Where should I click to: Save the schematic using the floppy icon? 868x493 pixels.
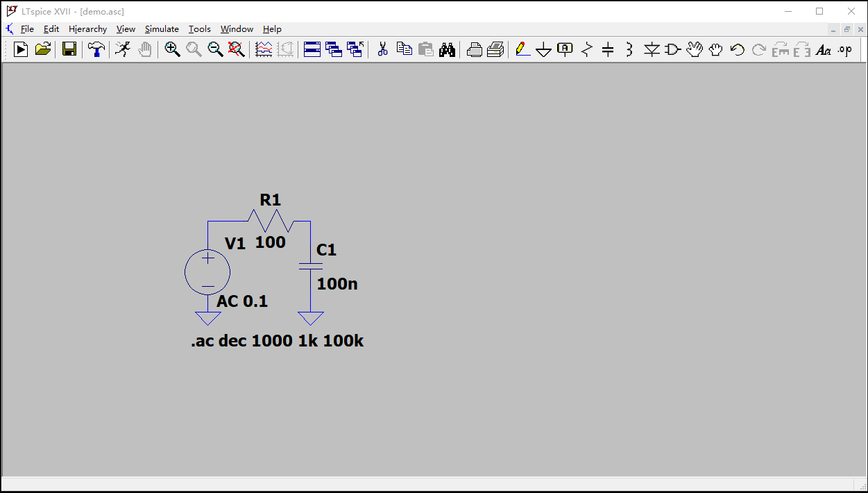point(69,49)
